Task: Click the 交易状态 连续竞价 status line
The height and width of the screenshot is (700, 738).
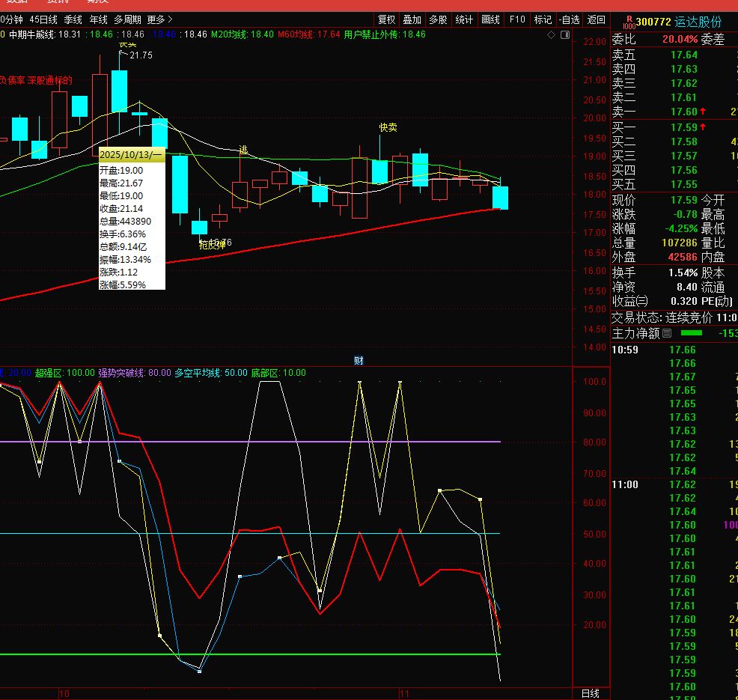Action: [674, 317]
